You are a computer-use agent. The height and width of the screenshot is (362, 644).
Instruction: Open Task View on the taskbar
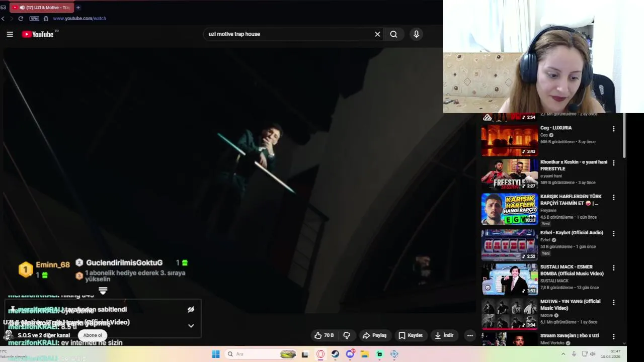[x=305, y=354]
